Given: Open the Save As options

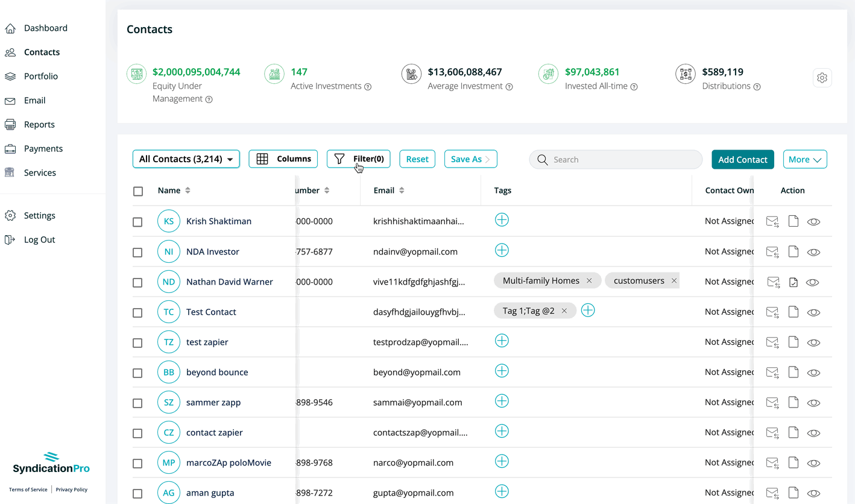Looking at the screenshot, I should click(470, 159).
